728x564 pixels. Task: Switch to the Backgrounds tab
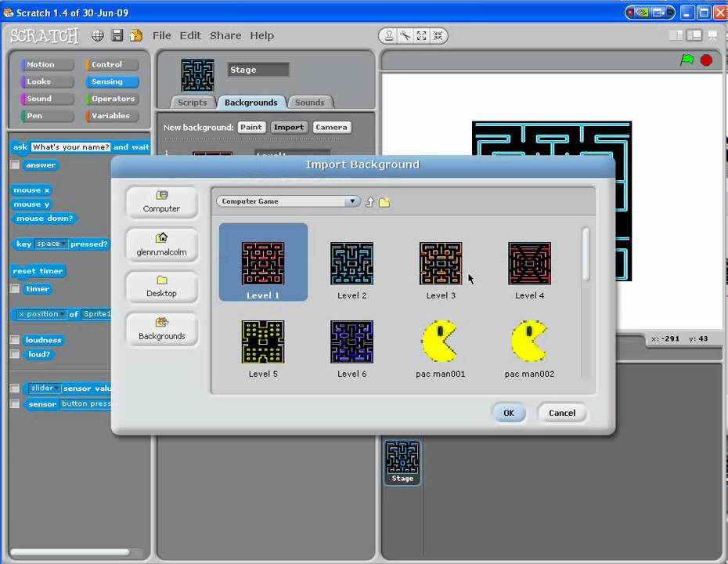pyautogui.click(x=250, y=102)
